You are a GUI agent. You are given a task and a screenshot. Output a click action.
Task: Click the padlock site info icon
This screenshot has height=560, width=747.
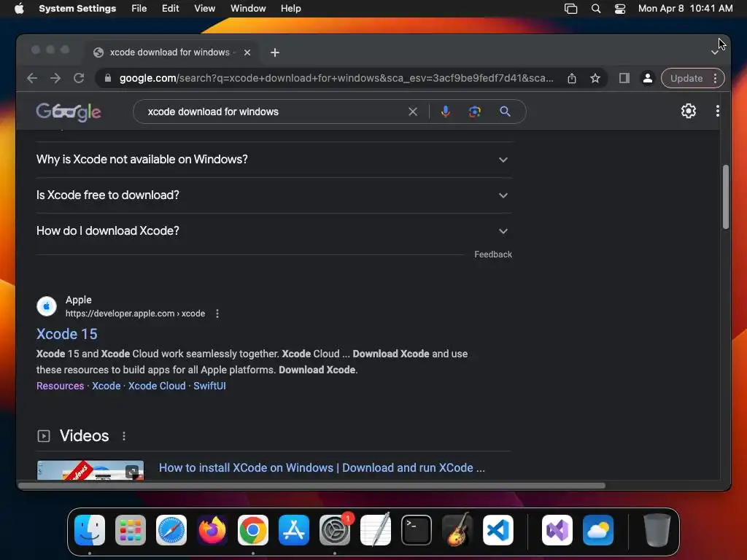pos(108,78)
